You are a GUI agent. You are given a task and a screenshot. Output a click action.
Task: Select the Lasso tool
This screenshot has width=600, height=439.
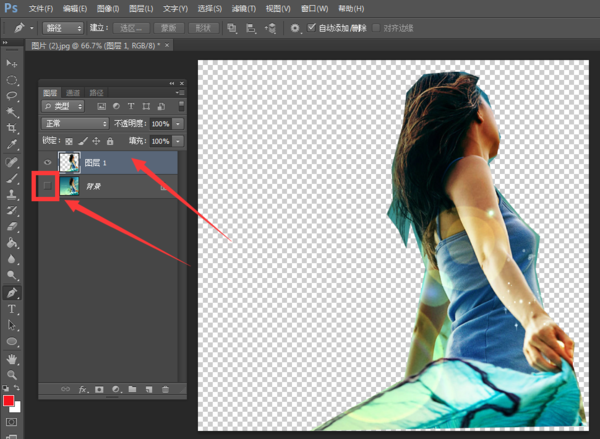click(11, 96)
